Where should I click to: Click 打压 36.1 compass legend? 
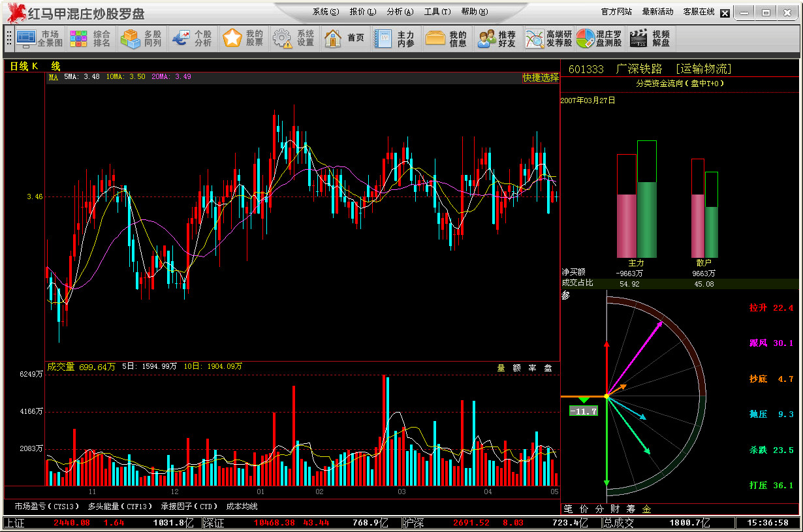point(771,485)
